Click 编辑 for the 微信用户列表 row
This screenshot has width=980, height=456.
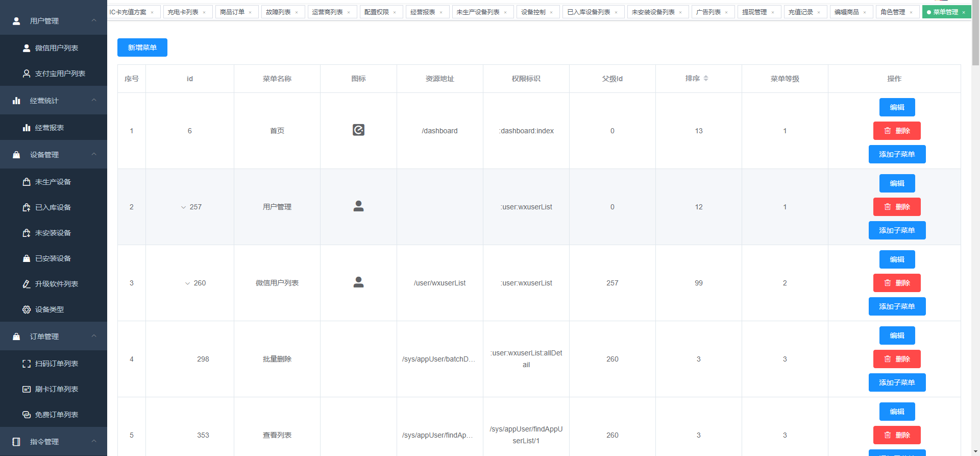click(897, 259)
